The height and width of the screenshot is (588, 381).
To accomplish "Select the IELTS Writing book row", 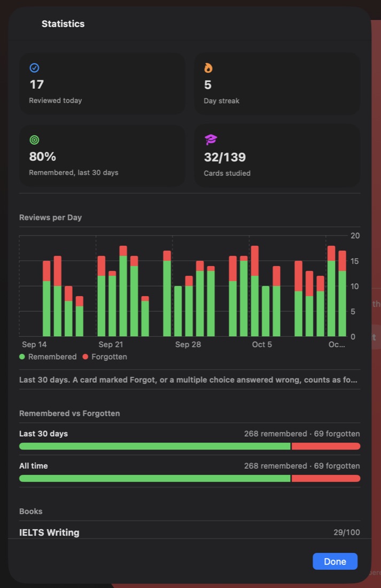I will pos(190,532).
